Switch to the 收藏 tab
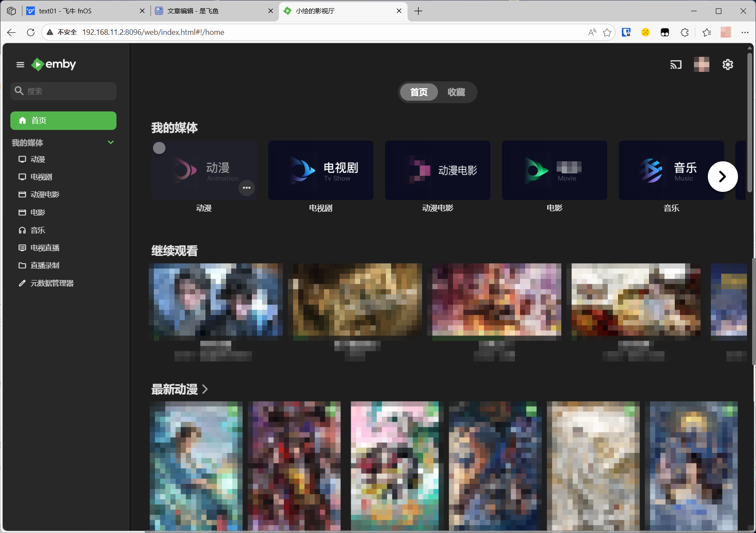The width and height of the screenshot is (756, 533). [456, 92]
